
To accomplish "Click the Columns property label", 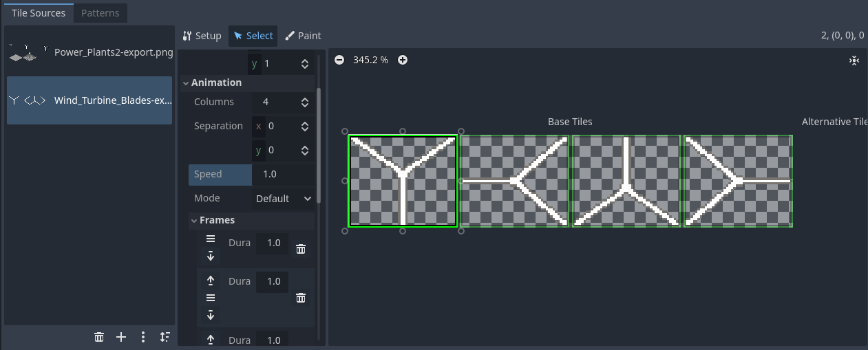I will [214, 102].
